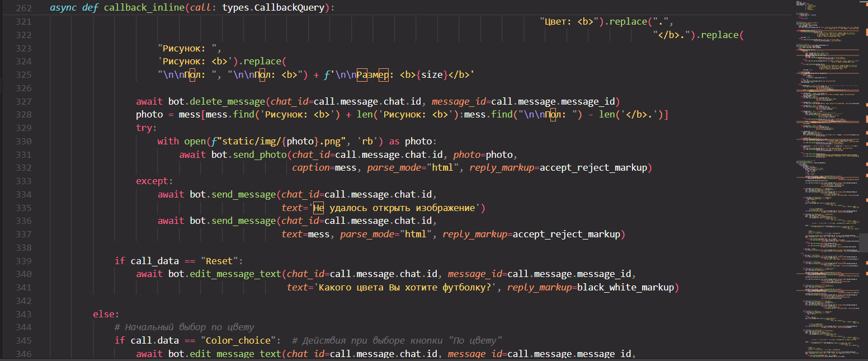Viewport: 868px width, 361px height.
Task: Click the 'except:' keyword
Action: (155, 181)
